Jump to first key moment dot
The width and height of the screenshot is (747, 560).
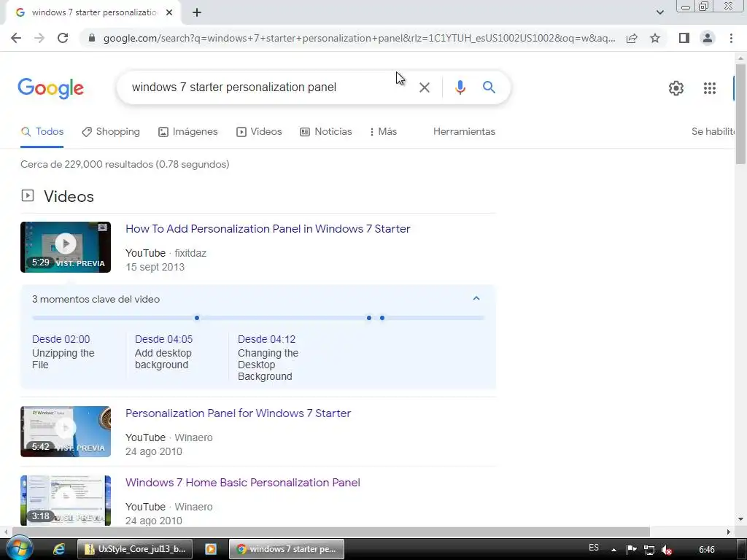tap(197, 318)
